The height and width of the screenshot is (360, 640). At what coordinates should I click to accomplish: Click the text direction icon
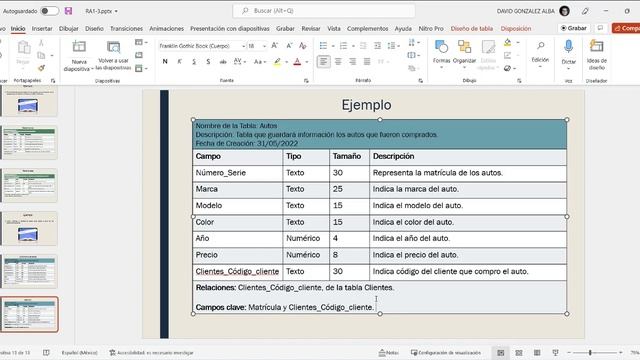pos(411,42)
